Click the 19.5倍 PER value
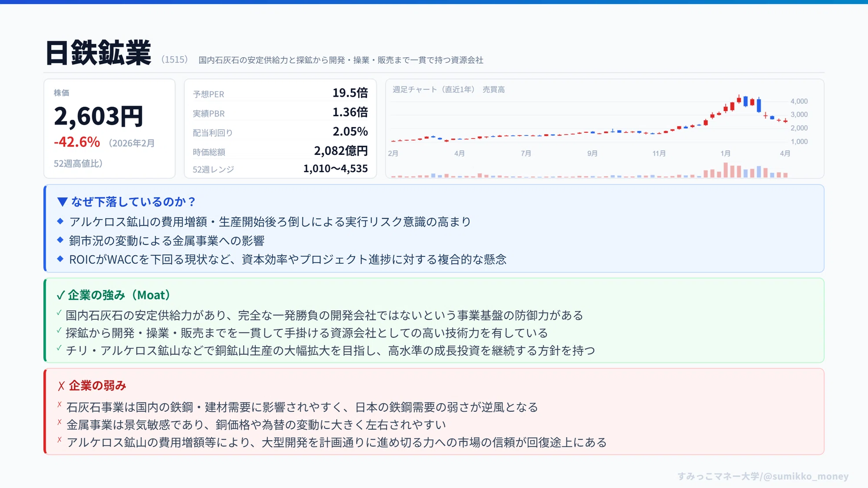This screenshot has width=868, height=488. [x=350, y=93]
